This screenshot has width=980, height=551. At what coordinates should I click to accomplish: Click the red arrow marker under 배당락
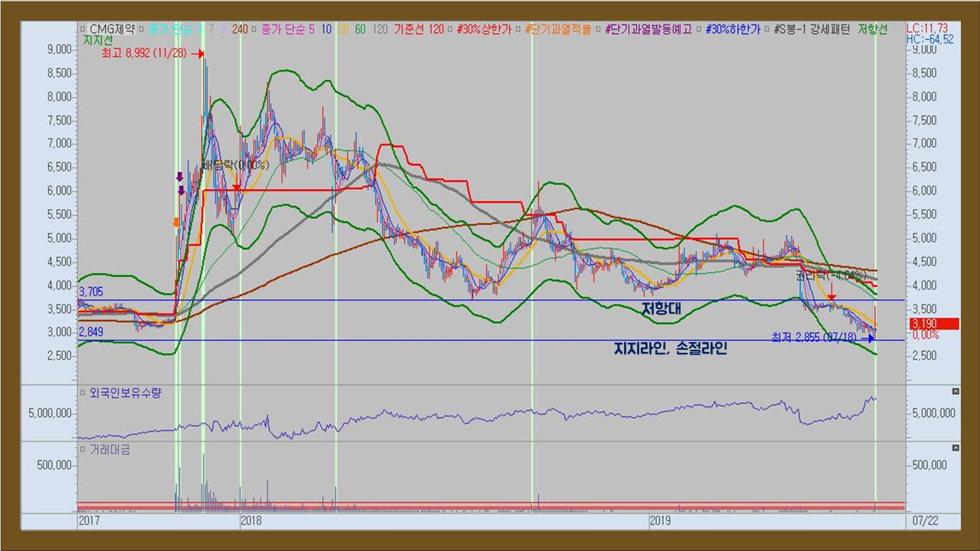click(237, 187)
